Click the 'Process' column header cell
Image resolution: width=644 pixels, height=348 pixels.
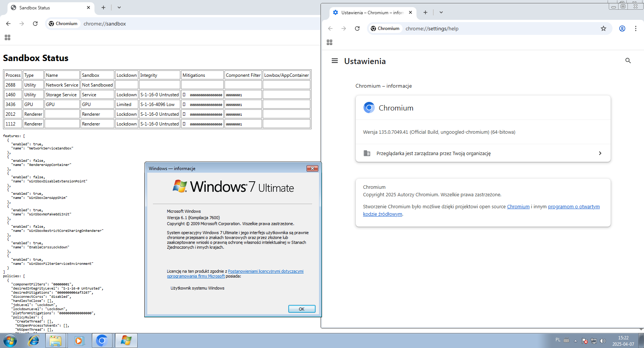point(13,75)
